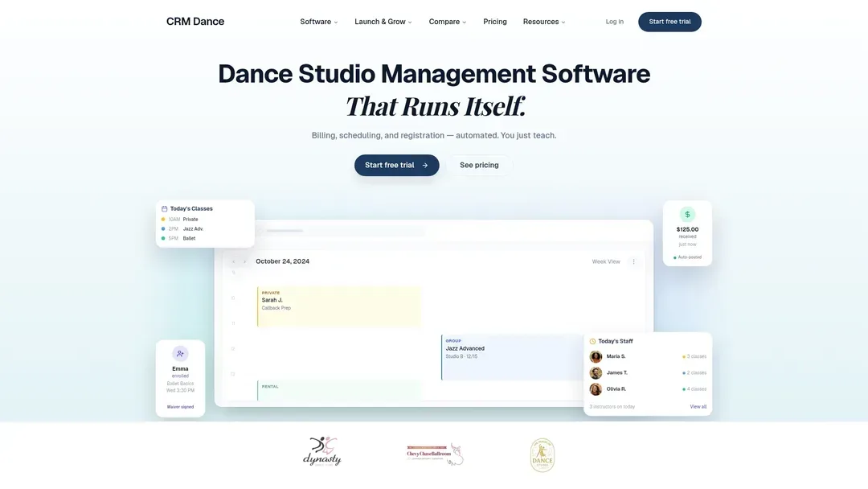
Task: Switch to Week View
Action: pyautogui.click(x=606, y=261)
